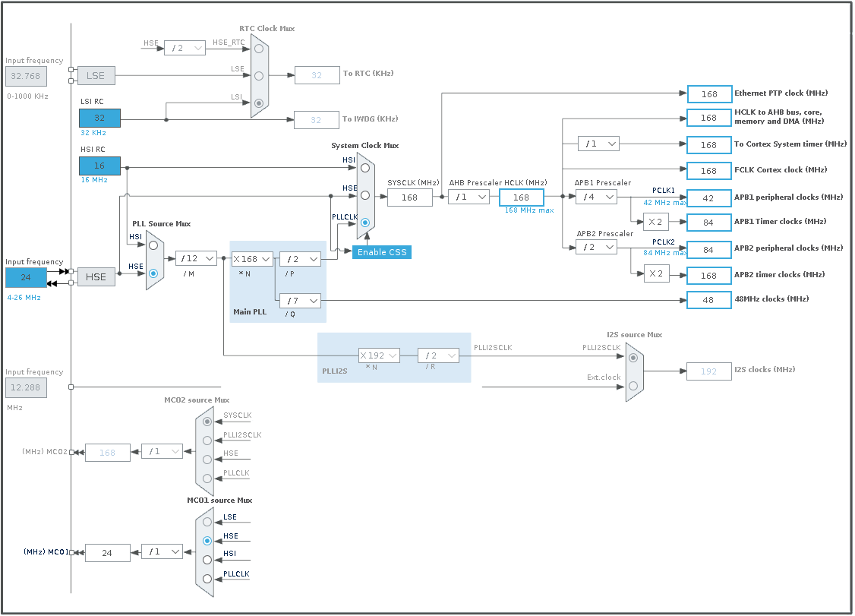Select LSE in MCO1 source Mux
The image size is (855, 616).
[207, 522]
